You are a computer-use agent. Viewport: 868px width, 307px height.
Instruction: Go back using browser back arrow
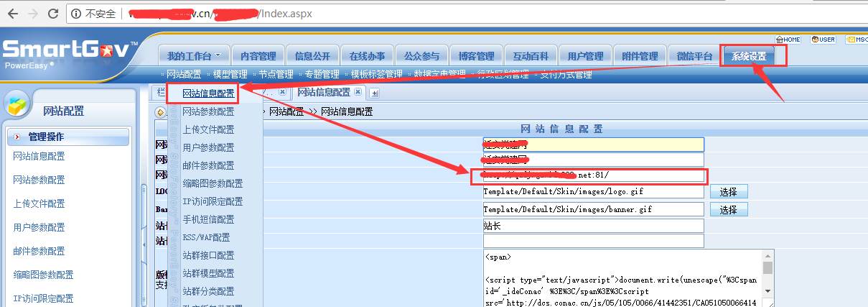[12, 14]
